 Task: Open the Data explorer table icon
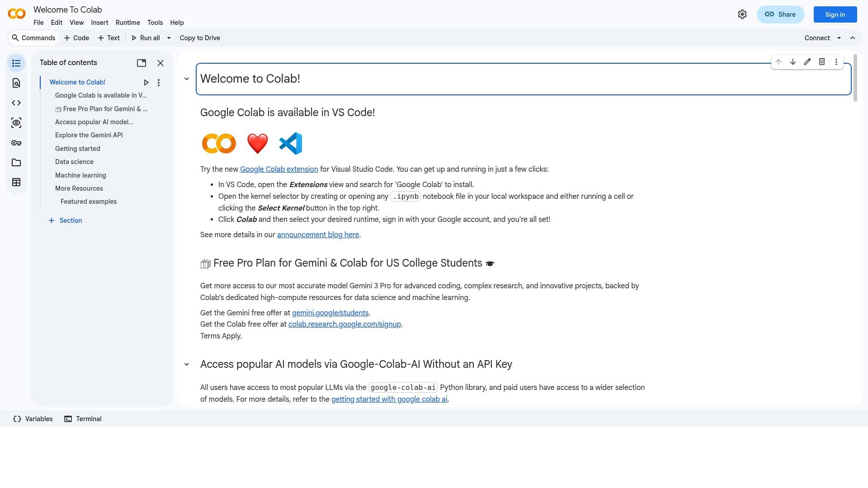(x=16, y=183)
